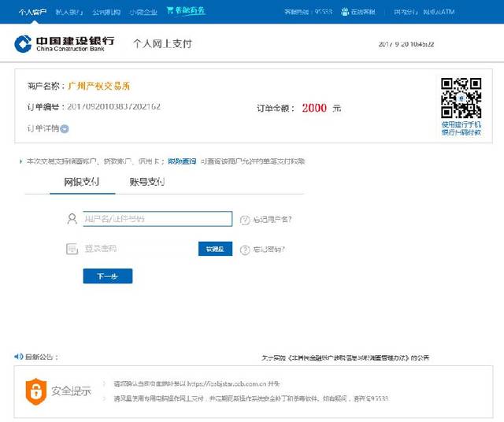The image size is (504, 422).
Task: Open the 私人银行 navigation item
Action: coord(69,12)
